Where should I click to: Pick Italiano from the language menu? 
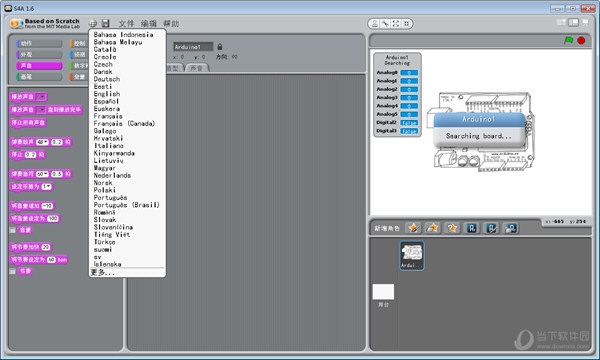tap(109, 146)
